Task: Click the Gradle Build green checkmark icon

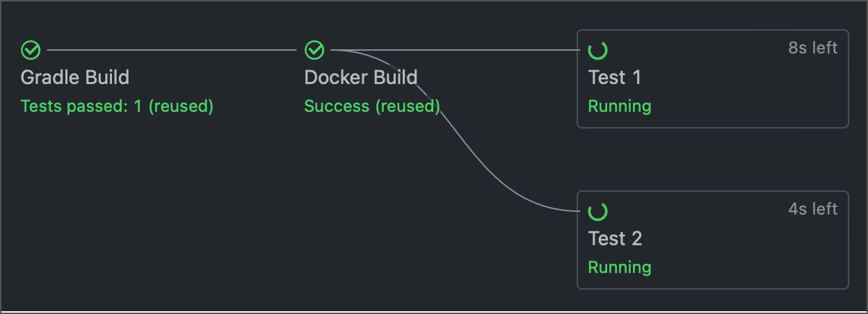Action: pos(31,50)
